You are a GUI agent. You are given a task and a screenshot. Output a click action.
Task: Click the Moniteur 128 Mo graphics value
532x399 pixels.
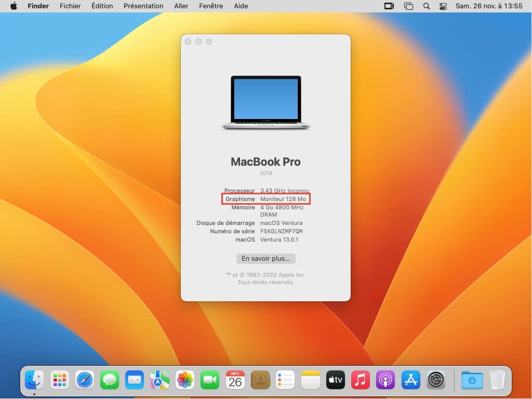point(283,199)
